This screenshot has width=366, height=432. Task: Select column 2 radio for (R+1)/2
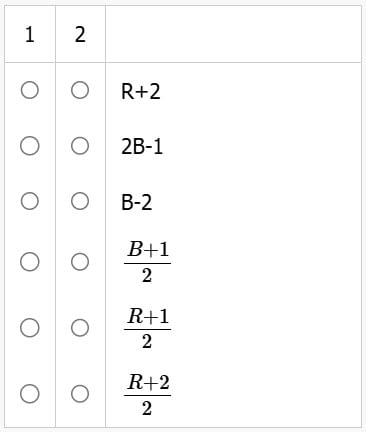[x=80, y=328]
